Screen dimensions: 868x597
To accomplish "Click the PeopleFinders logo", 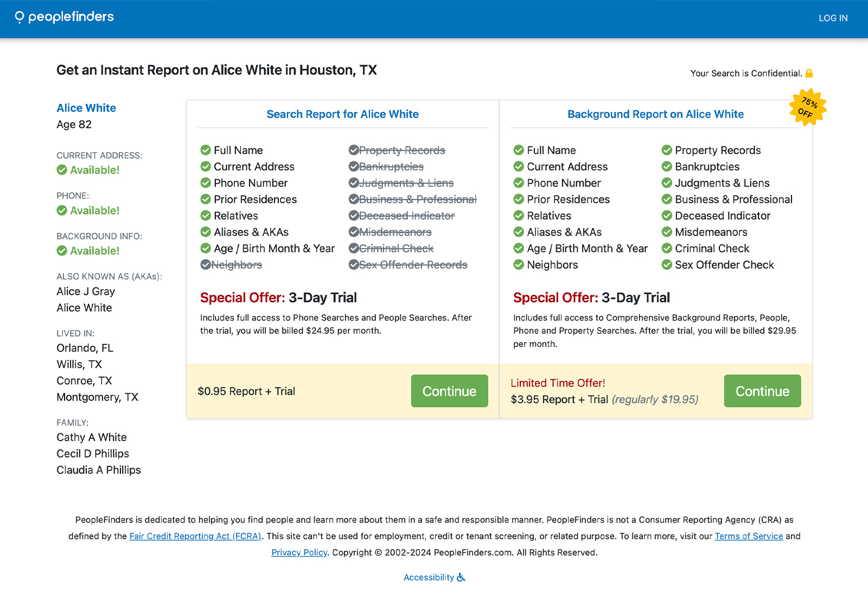I will pos(64,17).
